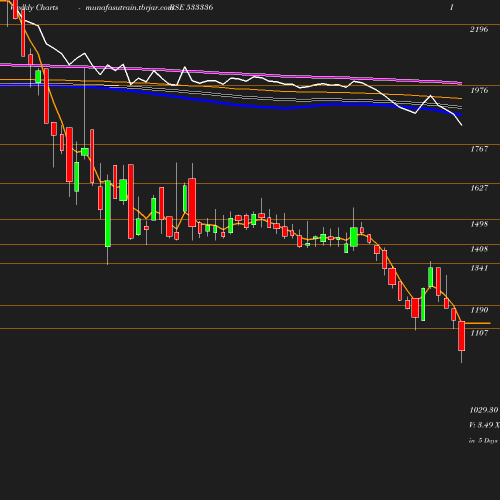
Task: Click the end of the white moving average line
Action: point(462,125)
